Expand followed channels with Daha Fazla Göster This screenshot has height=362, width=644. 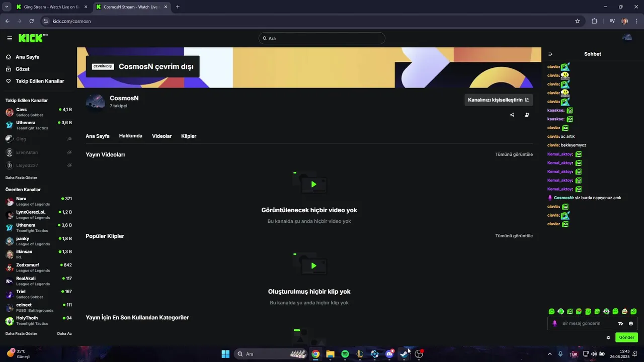[21, 178]
